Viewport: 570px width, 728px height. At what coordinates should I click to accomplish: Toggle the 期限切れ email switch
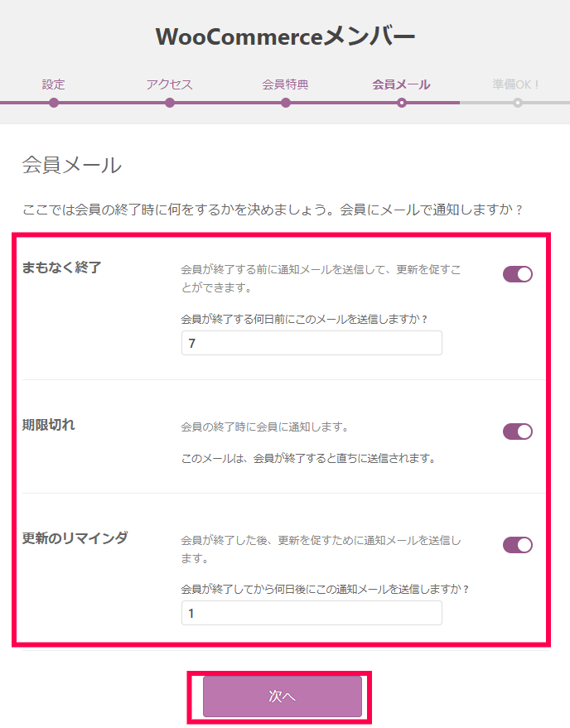click(518, 431)
